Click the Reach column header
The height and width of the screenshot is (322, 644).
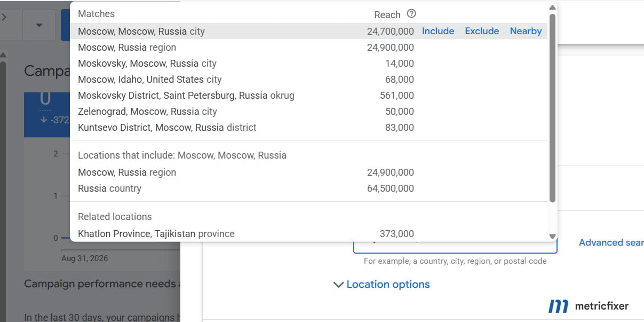[x=387, y=14]
